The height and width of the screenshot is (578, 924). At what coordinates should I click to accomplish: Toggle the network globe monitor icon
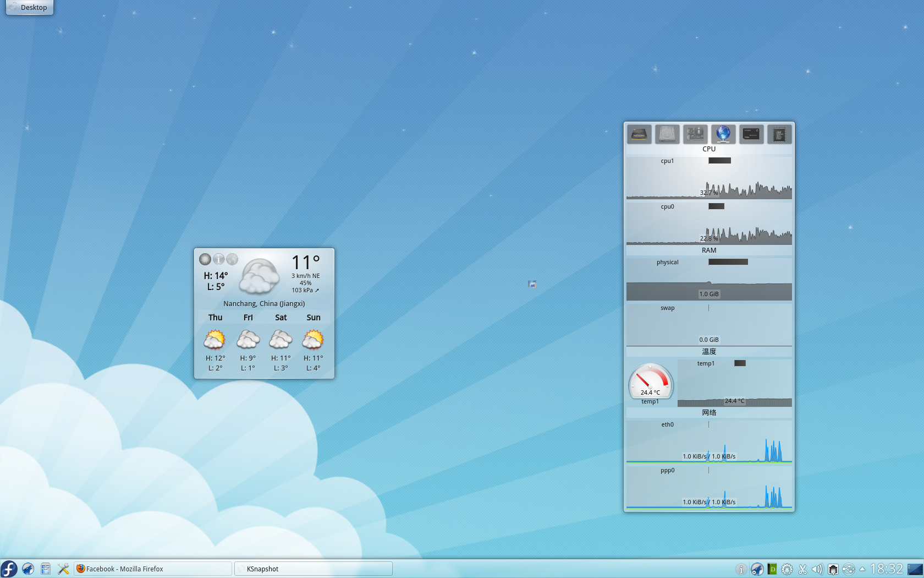[723, 134]
